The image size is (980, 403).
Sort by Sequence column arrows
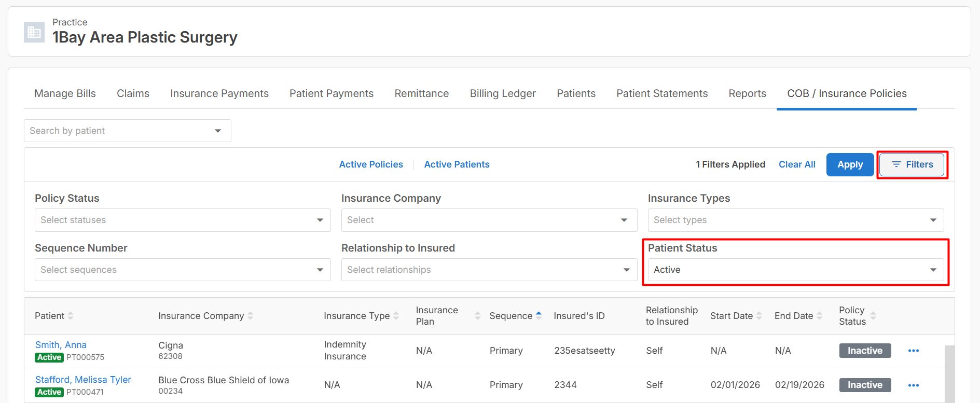tap(539, 315)
